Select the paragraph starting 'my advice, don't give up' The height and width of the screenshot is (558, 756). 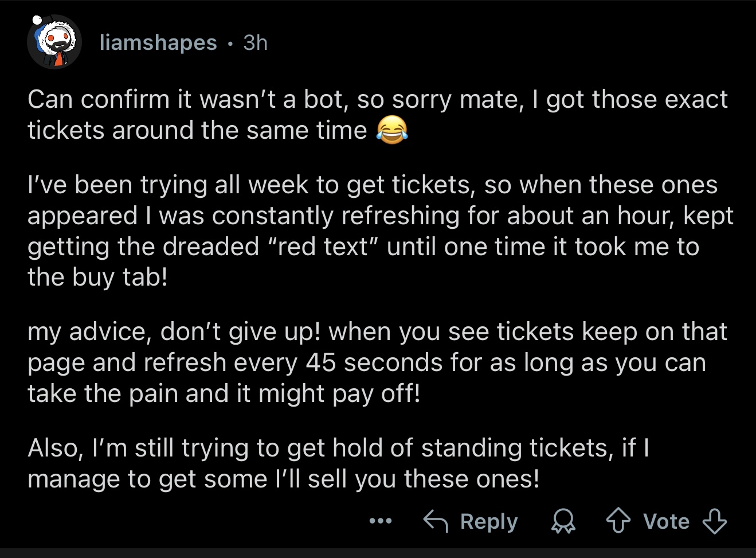[377, 362]
